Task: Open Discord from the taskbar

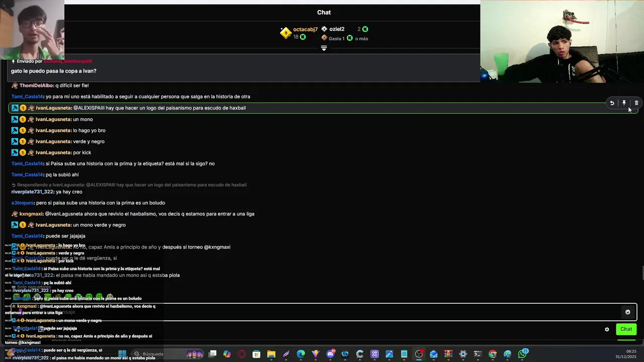Action: click(x=331, y=354)
